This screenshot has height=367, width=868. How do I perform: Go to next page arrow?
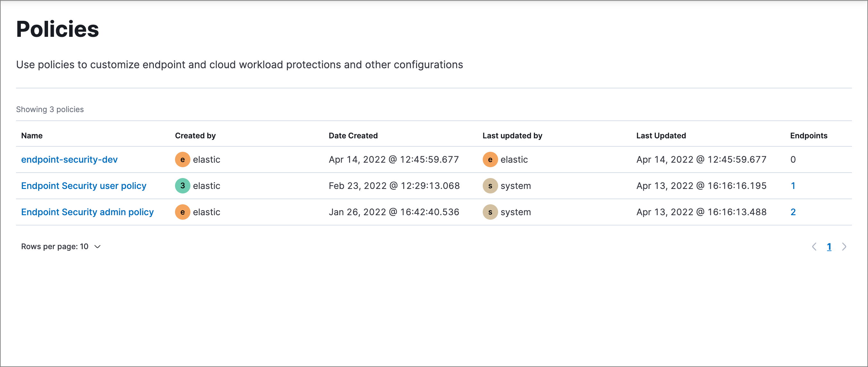[844, 247]
